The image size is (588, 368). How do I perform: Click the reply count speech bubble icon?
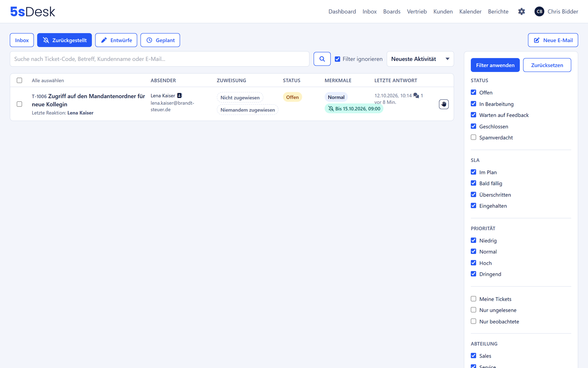click(416, 96)
